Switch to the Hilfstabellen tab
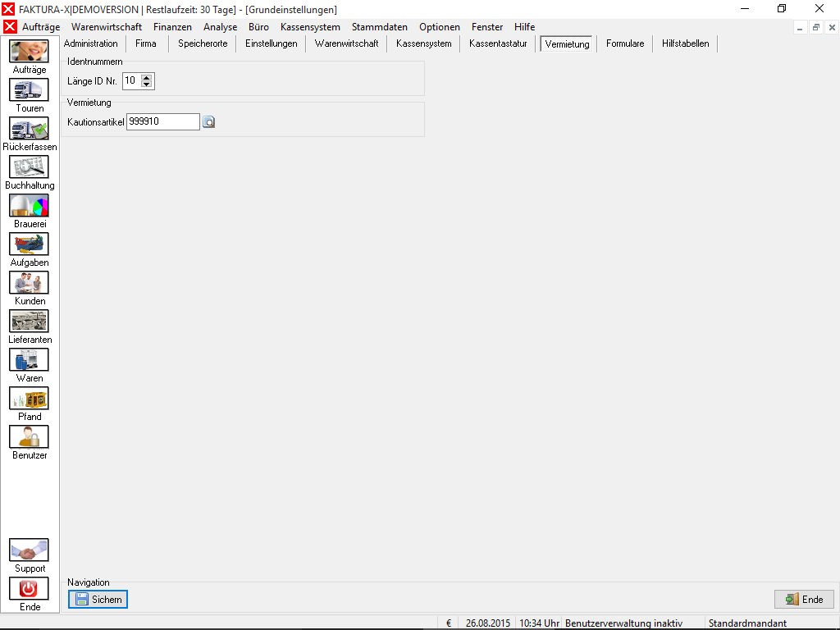This screenshot has height=630, width=840. click(685, 43)
